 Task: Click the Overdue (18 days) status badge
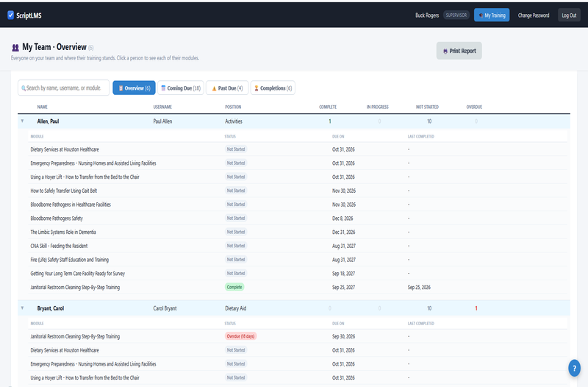tap(241, 336)
